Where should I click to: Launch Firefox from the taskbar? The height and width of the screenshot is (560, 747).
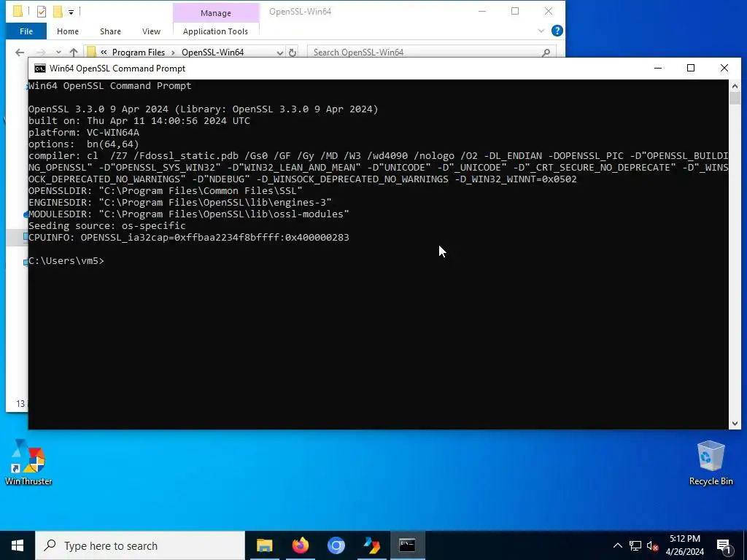(300, 545)
